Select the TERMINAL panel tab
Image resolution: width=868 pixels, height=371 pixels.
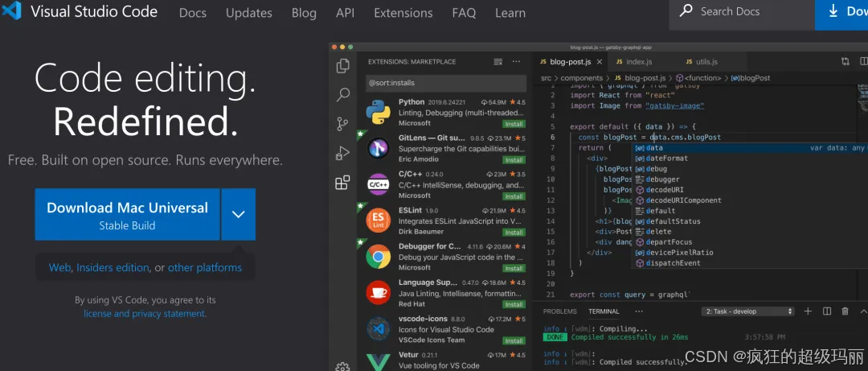click(x=604, y=311)
